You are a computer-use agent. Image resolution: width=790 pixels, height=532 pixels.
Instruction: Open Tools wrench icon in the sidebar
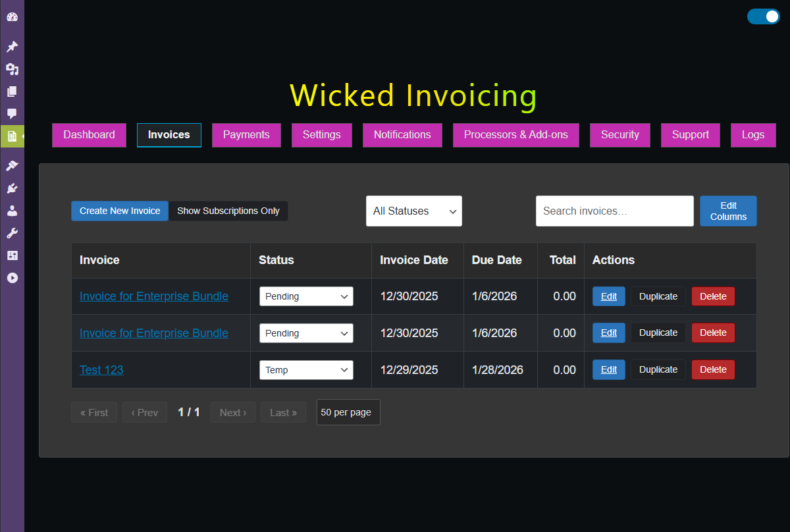click(12, 233)
